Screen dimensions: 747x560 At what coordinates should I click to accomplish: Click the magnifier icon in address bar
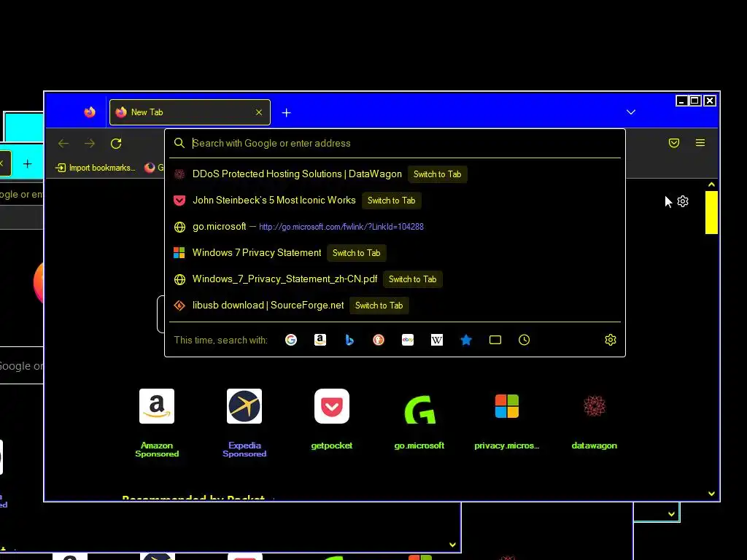[x=179, y=144]
